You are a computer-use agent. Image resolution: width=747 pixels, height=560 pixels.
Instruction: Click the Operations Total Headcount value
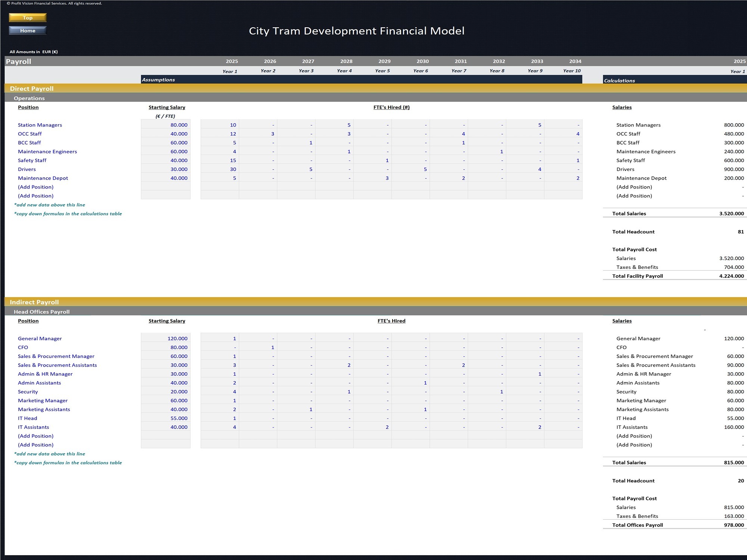point(740,232)
